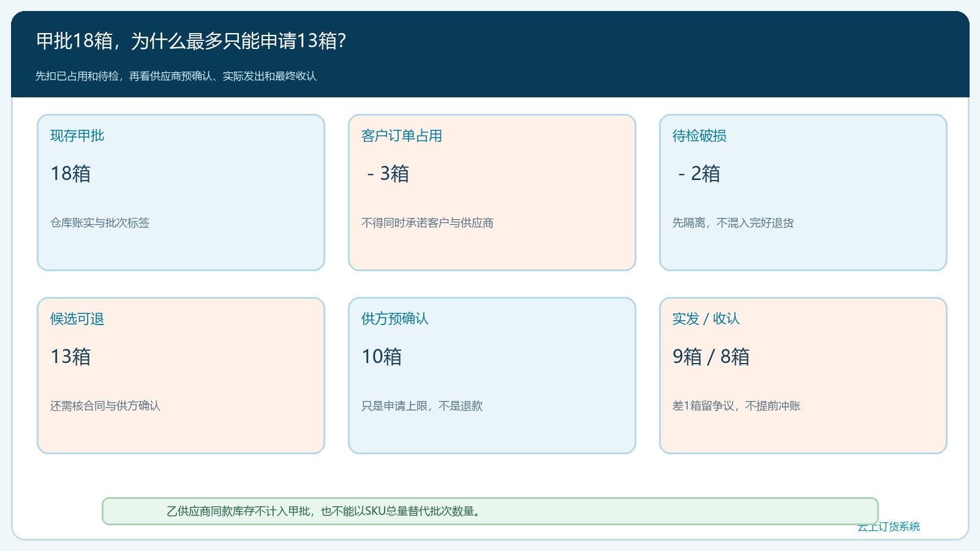Click the 候选可退 card heading

(x=77, y=319)
